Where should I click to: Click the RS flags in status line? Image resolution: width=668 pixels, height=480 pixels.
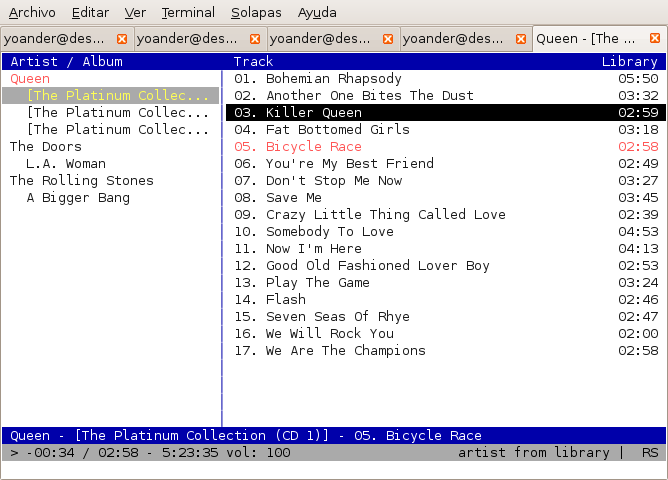650,453
